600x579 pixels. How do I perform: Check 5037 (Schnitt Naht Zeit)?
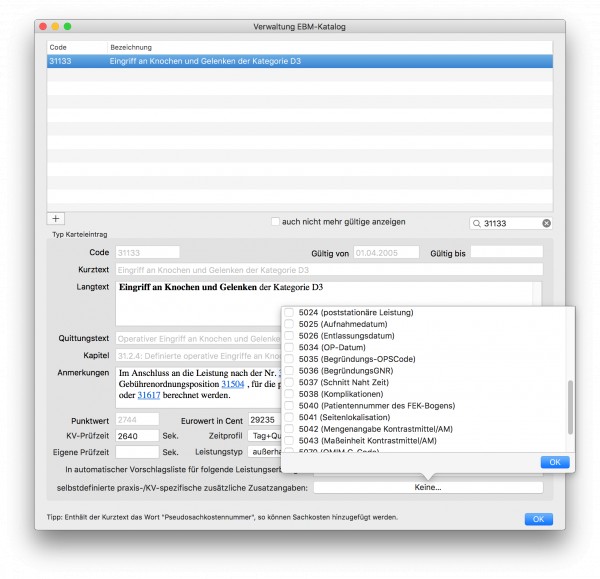click(289, 382)
